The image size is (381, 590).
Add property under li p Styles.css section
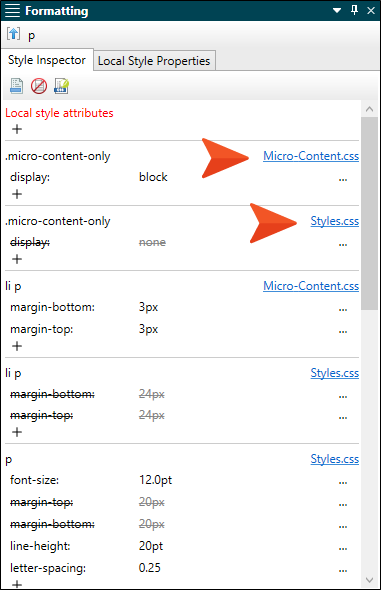pyautogui.click(x=17, y=432)
